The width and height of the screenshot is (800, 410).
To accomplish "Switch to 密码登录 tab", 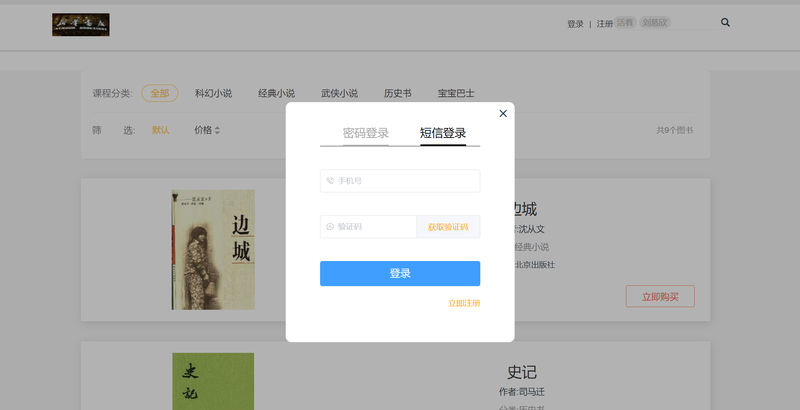I will 366,133.
